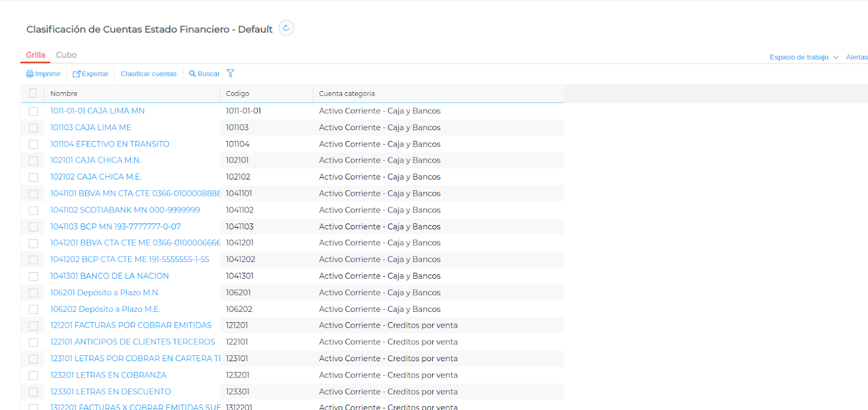Screen dimensions: 868x410
Task: Sort by the Nombre column header
Action: (64, 93)
